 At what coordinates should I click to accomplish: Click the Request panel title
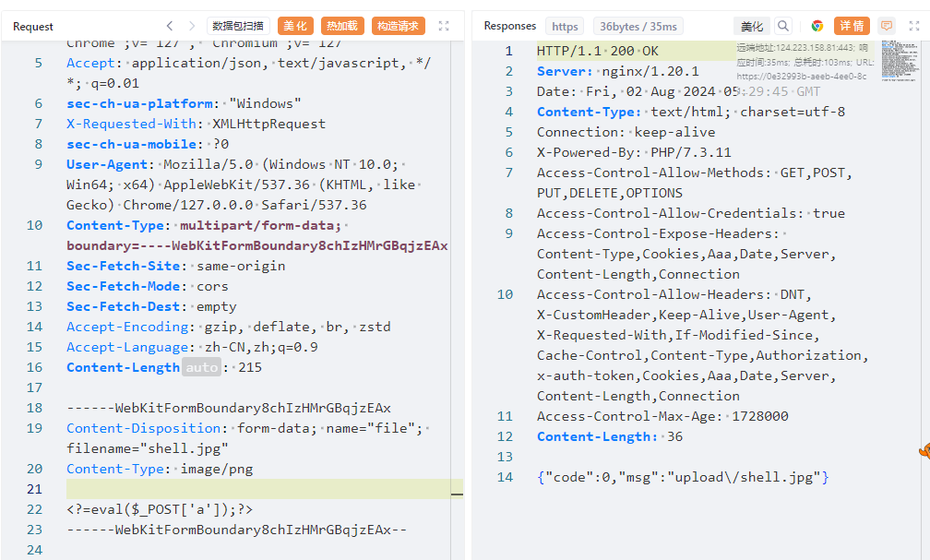(x=32, y=26)
